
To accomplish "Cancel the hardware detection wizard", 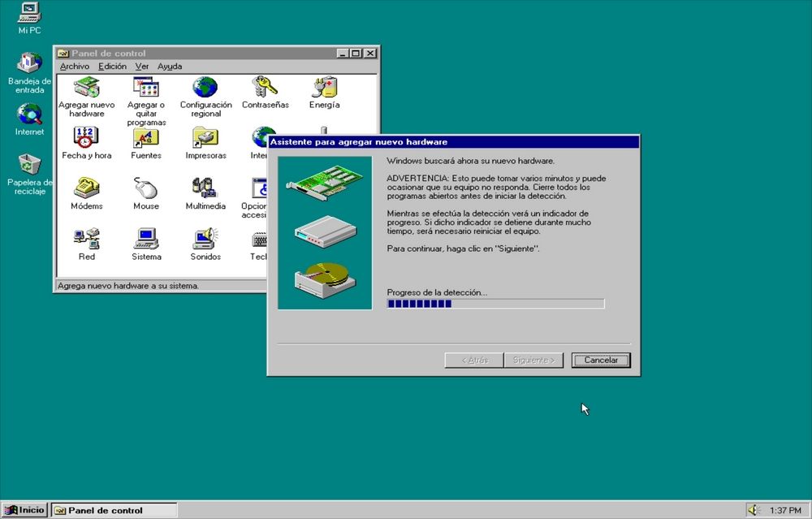I will click(x=600, y=360).
